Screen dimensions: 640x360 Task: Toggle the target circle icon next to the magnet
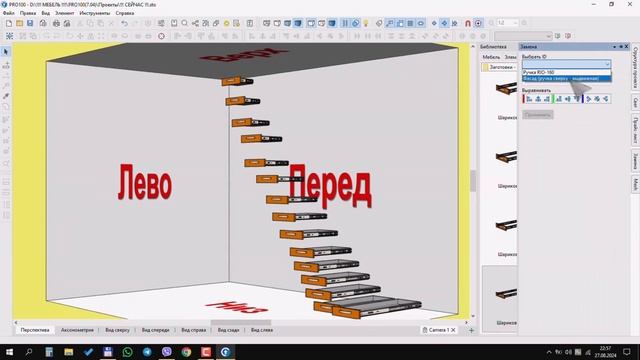[478, 23]
